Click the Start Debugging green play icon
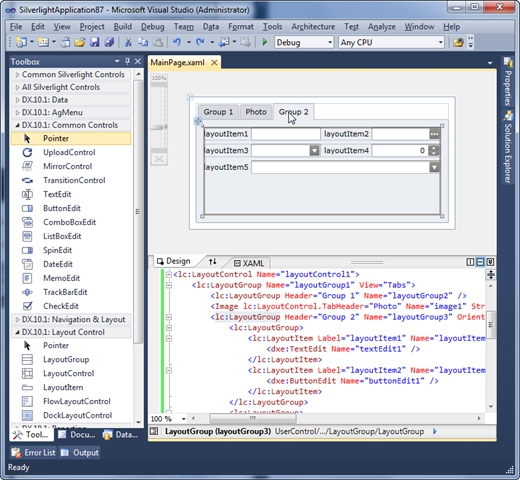 click(265, 42)
